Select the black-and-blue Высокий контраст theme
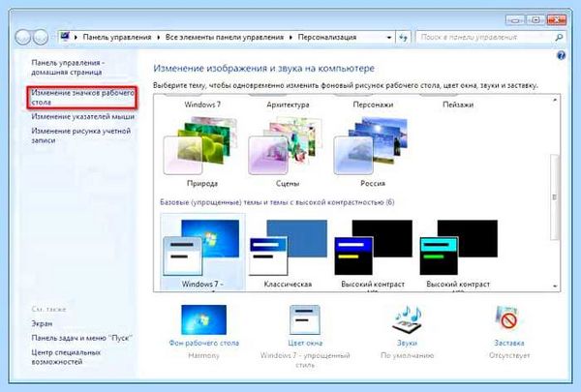 pos(373,248)
